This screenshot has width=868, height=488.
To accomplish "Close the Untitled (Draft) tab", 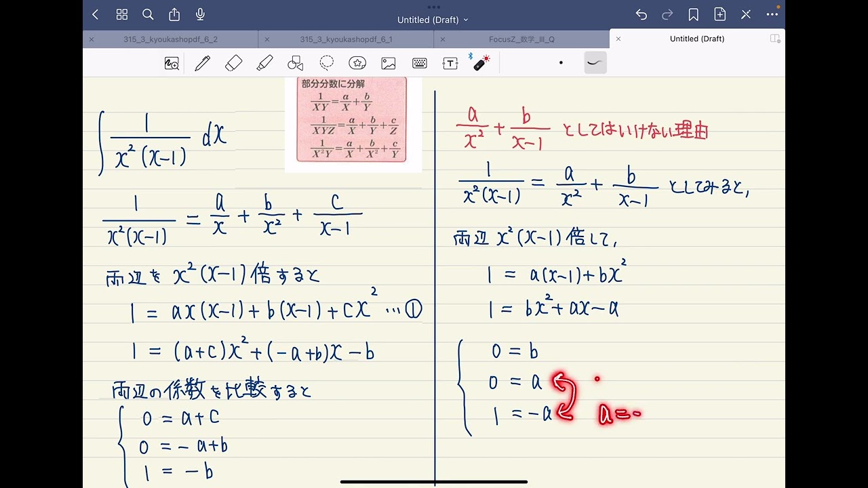I will (x=618, y=39).
